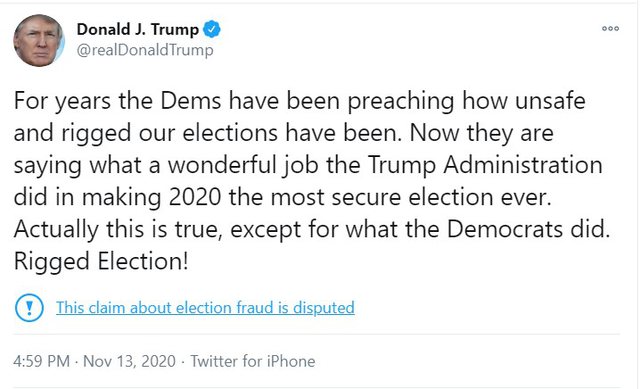Screen dimensions: 640x389
Task: Open the three-dot more options menu
Action: (x=610, y=29)
